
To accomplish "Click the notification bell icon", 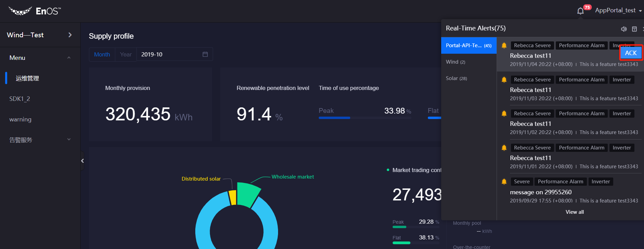I will pos(580,11).
